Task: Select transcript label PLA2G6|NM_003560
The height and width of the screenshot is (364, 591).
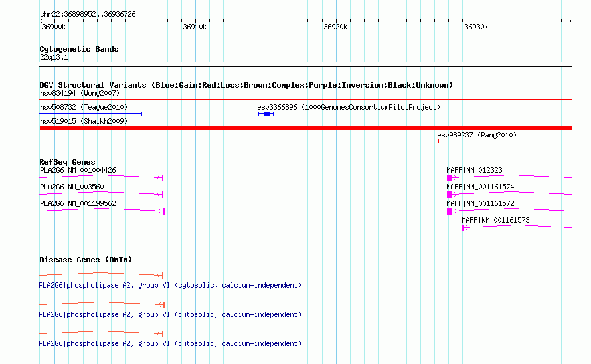Action: pos(72,187)
